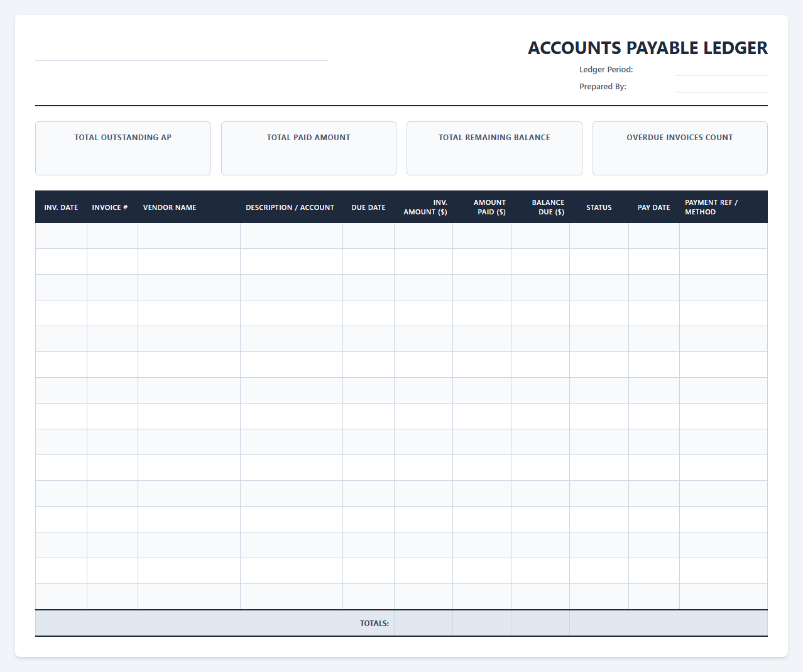Click the DUE DATE column header
The image size is (803, 672).
(x=368, y=207)
